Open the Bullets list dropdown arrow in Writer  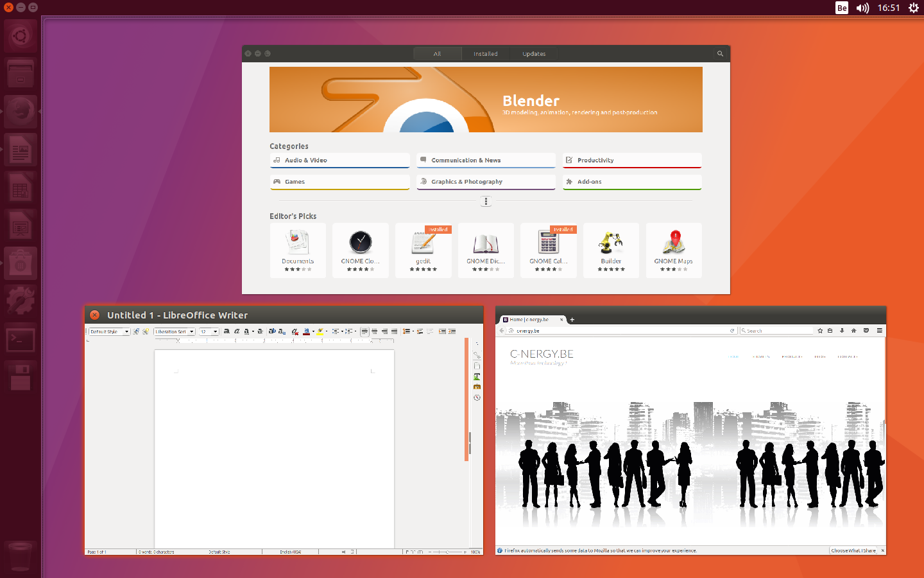(342, 331)
